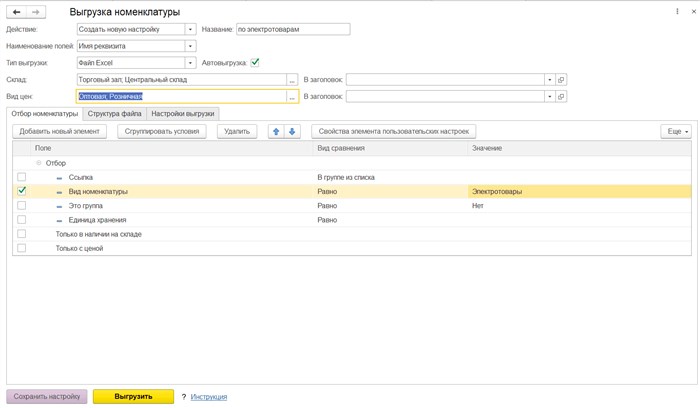The width and height of the screenshot is (700, 408).
Task: Open Свойства элемента пользовательских настроек
Action: [x=394, y=131]
